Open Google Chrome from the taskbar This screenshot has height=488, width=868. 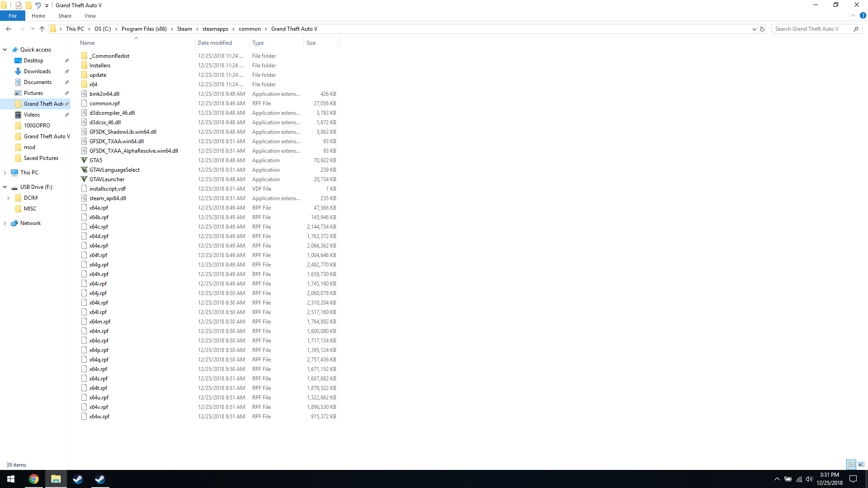[x=34, y=479]
